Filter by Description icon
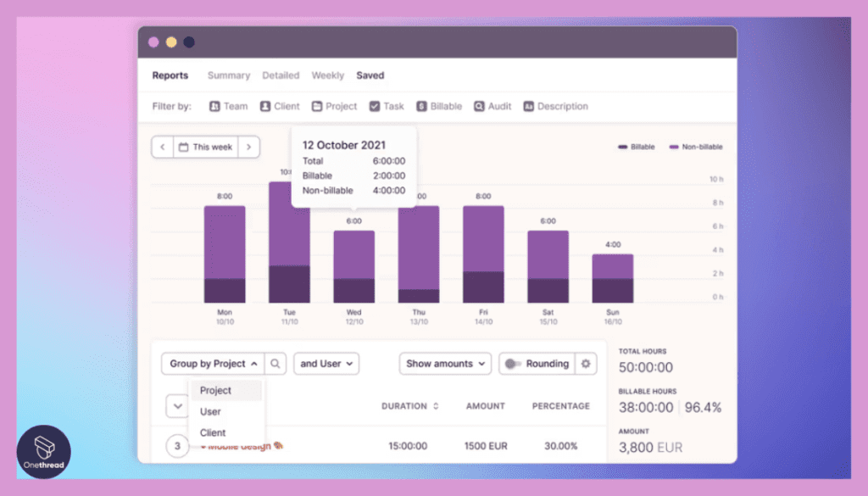This screenshot has width=868, height=496. (529, 106)
